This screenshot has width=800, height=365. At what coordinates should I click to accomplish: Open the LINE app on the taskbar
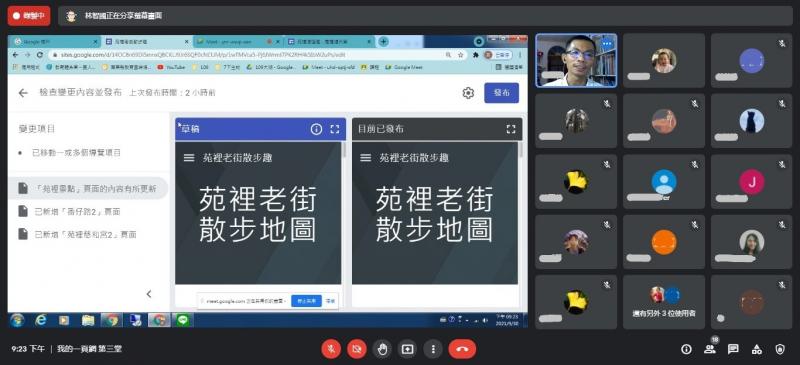click(184, 320)
